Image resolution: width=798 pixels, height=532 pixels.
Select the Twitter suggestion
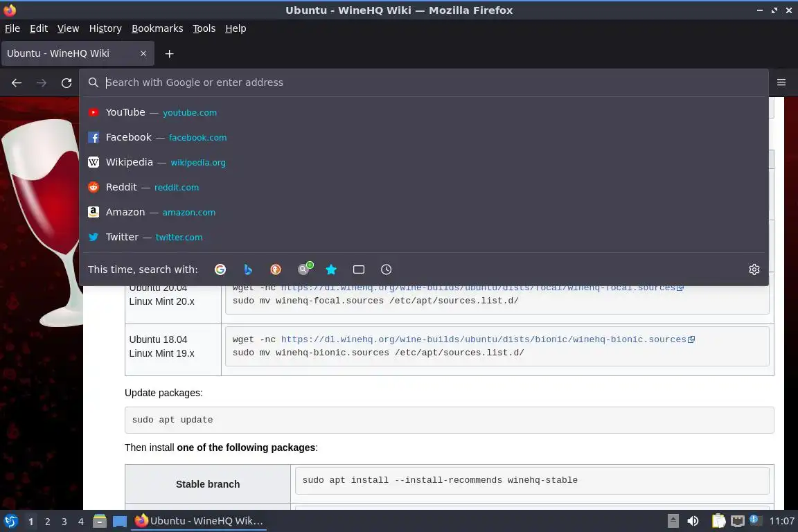[423, 237]
